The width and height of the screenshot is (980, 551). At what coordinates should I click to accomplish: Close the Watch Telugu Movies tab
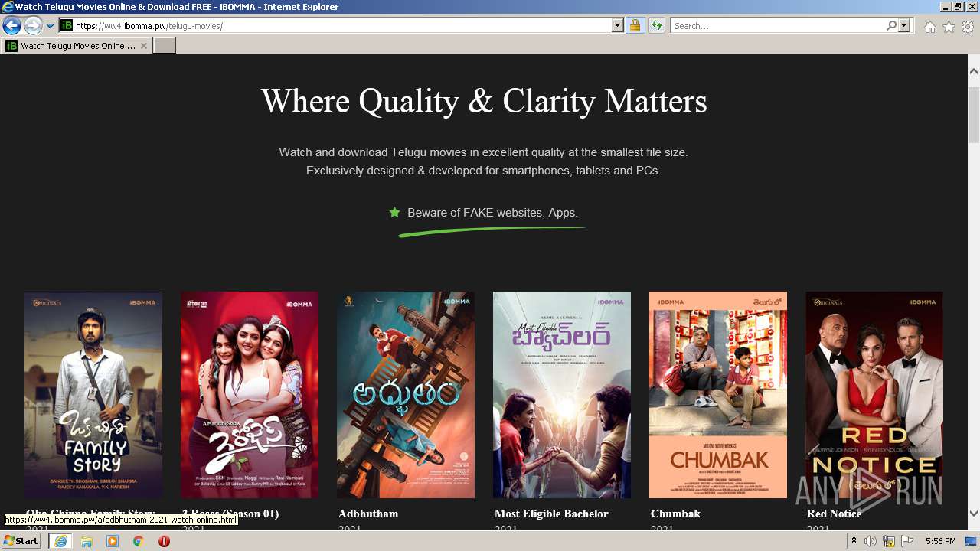click(143, 46)
